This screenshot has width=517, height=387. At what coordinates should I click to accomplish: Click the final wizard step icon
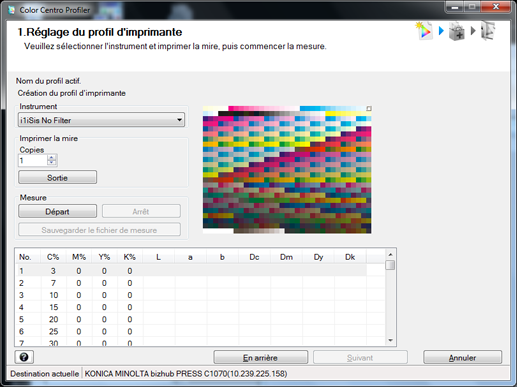point(487,31)
